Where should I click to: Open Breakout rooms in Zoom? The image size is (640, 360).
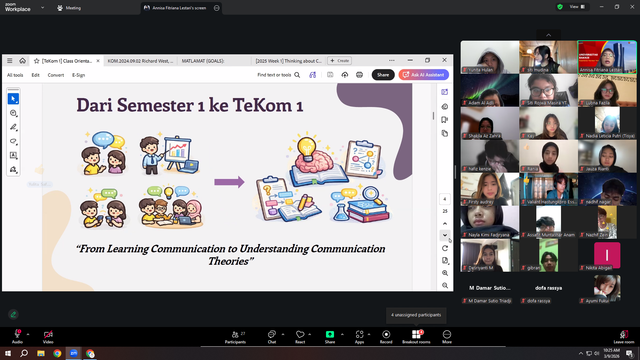click(416, 337)
